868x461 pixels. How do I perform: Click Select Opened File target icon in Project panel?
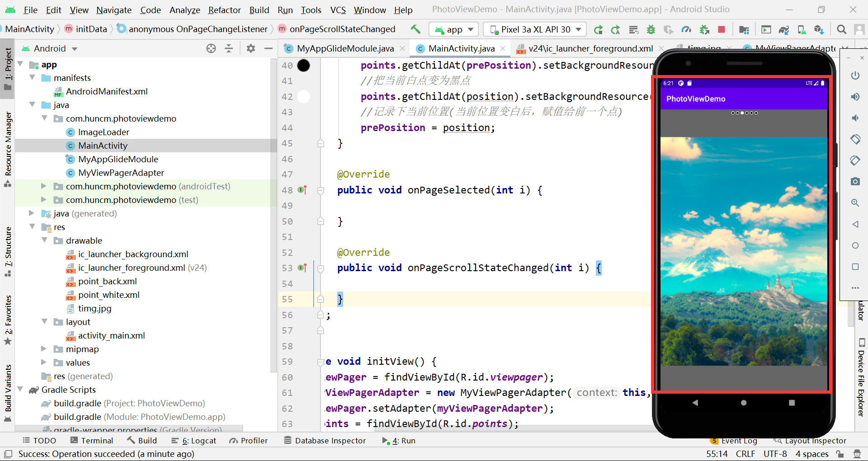(211, 48)
